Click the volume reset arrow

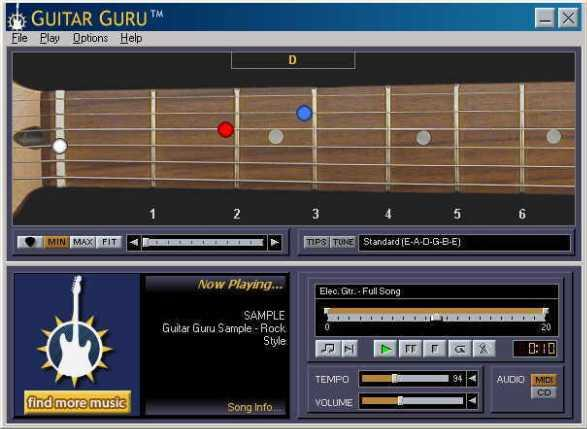[472, 401]
